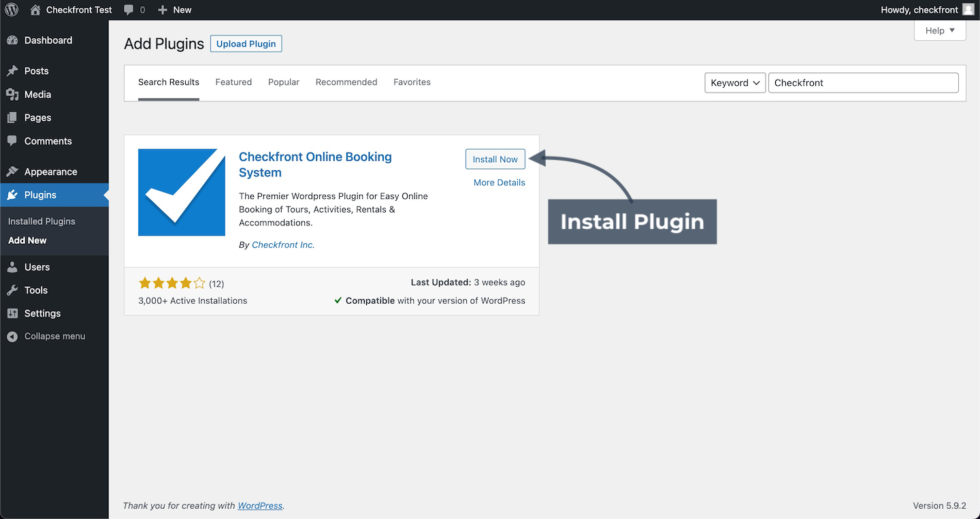This screenshot has height=519, width=980.
Task: Click the Add Plugins page heading
Action: pos(164,44)
